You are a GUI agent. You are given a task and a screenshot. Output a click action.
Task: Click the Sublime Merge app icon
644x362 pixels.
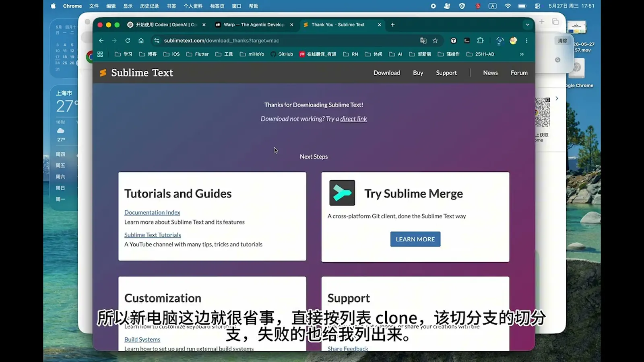pyautogui.click(x=342, y=193)
